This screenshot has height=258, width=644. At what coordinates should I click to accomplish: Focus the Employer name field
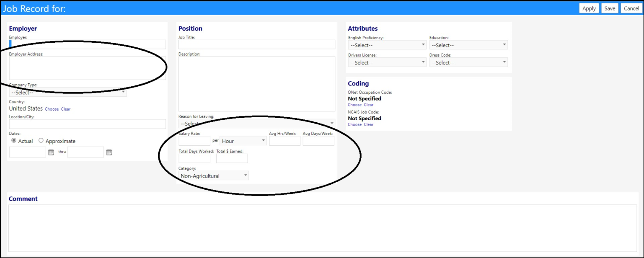coord(88,44)
